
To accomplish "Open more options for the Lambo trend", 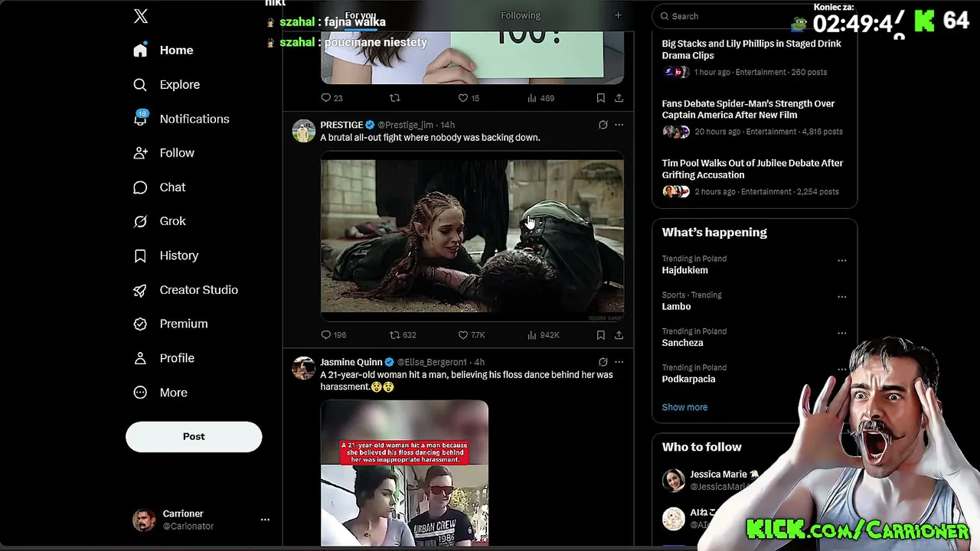I will (x=842, y=296).
